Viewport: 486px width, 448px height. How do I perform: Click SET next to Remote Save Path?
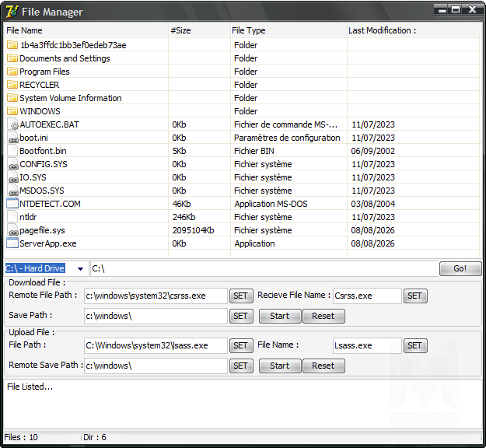click(241, 366)
